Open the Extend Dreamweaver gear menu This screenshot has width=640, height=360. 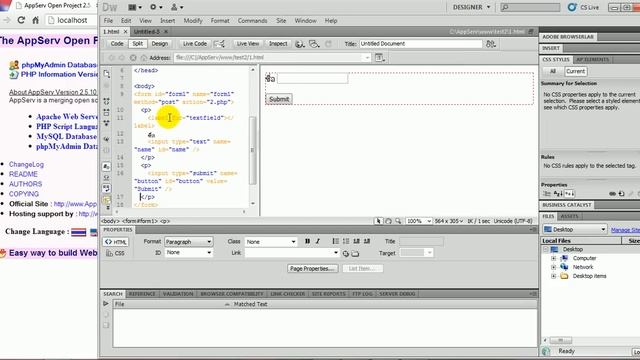click(156, 7)
